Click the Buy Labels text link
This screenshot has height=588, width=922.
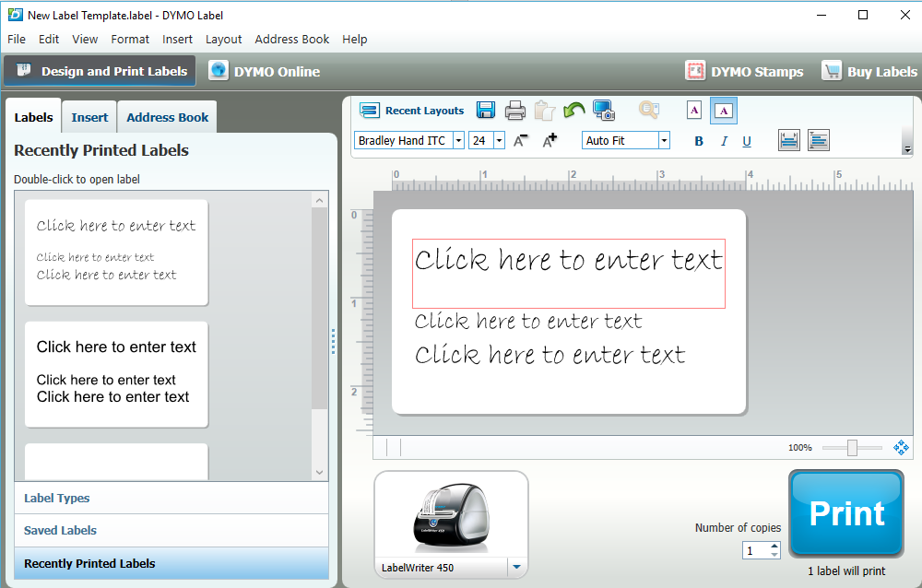click(882, 72)
